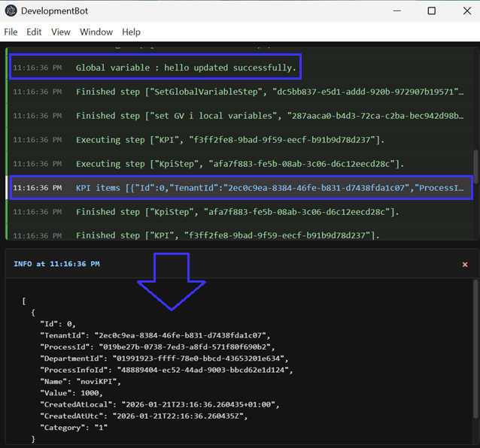Minimize the DevelopmentBot window

pyautogui.click(x=396, y=11)
